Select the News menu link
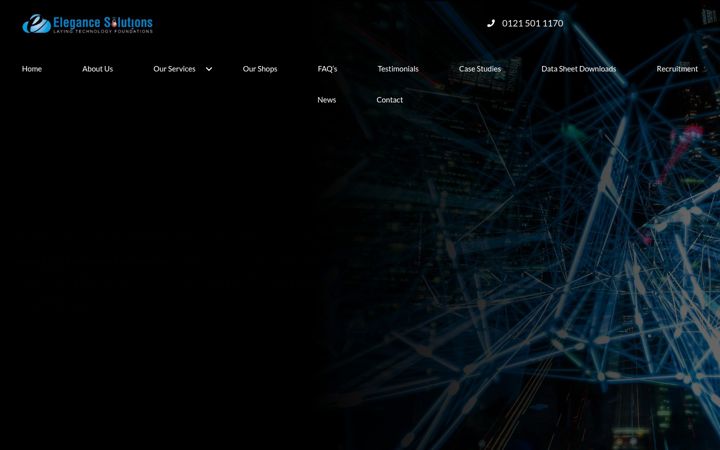Screen dimensions: 720x450 click(x=326, y=100)
